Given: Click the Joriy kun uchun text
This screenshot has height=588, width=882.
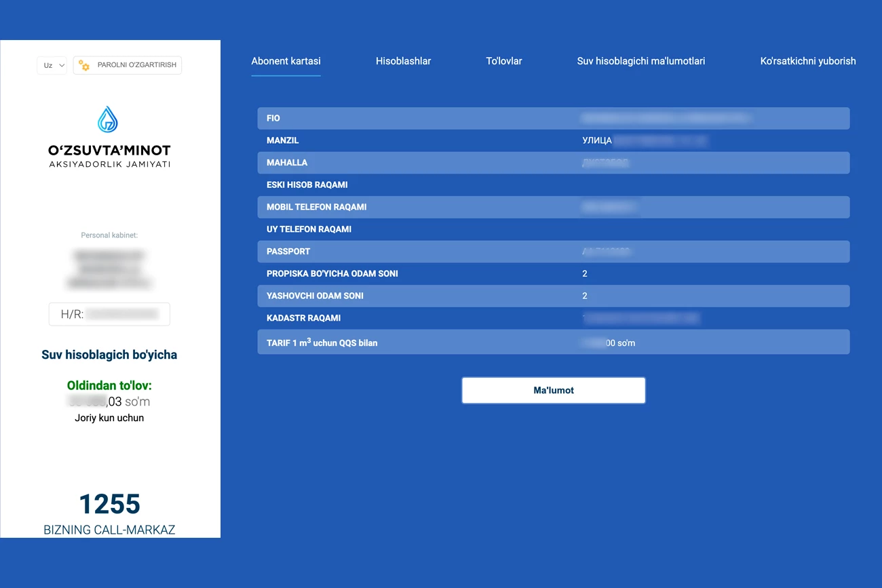Looking at the screenshot, I should 109,418.
